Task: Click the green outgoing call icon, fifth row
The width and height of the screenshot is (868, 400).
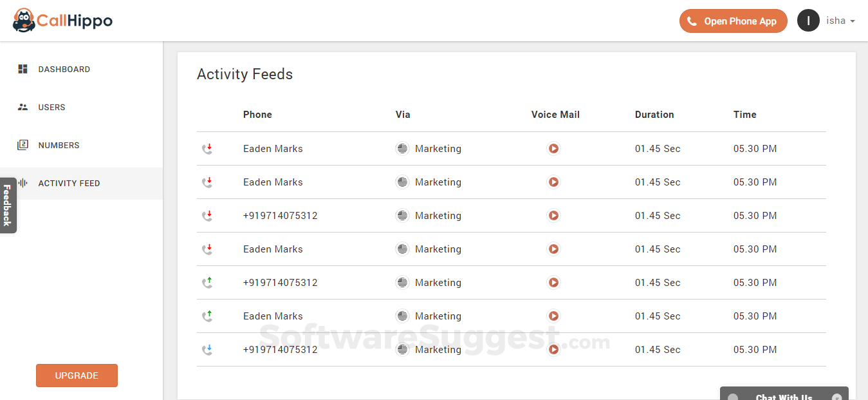Action: 207,283
